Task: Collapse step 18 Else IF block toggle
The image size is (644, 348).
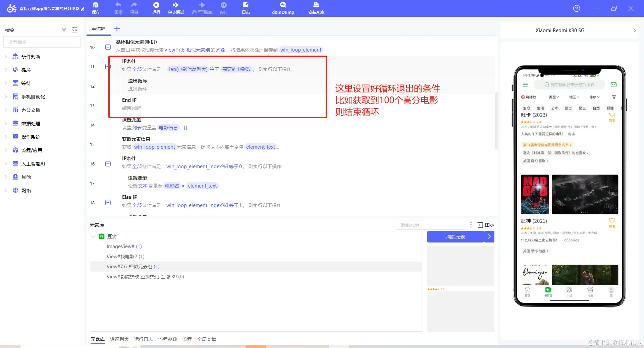Action: [108, 203]
